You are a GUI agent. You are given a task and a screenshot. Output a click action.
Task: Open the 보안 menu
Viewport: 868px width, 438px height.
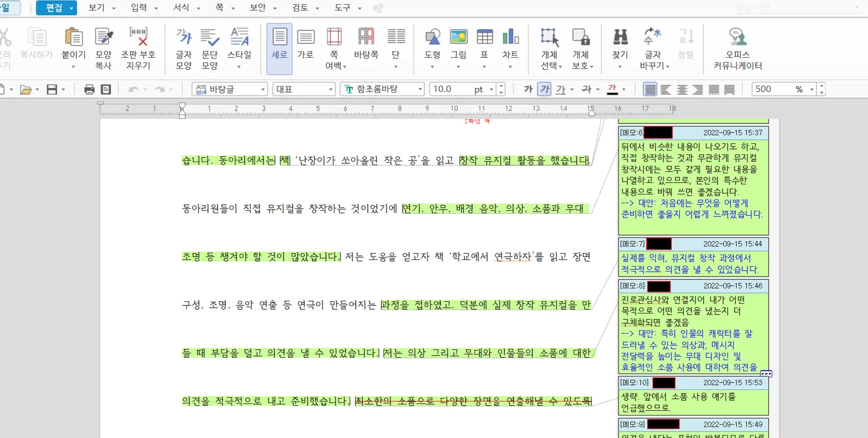pos(258,8)
